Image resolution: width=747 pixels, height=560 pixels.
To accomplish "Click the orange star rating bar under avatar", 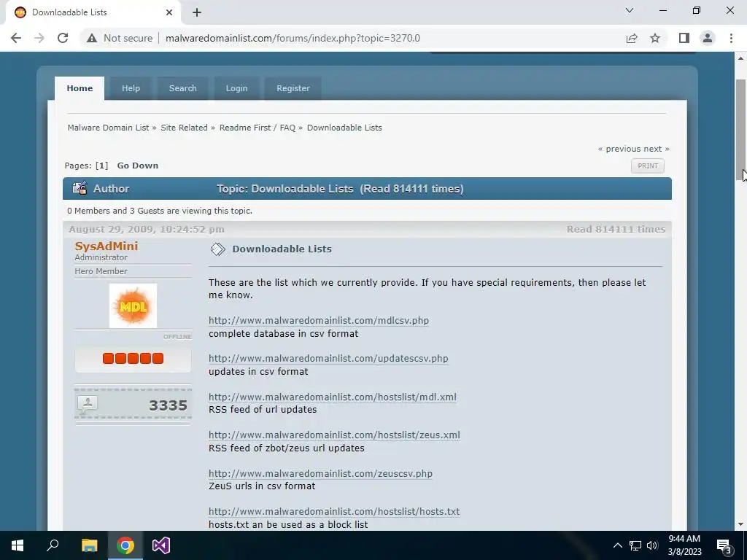I will click(133, 359).
